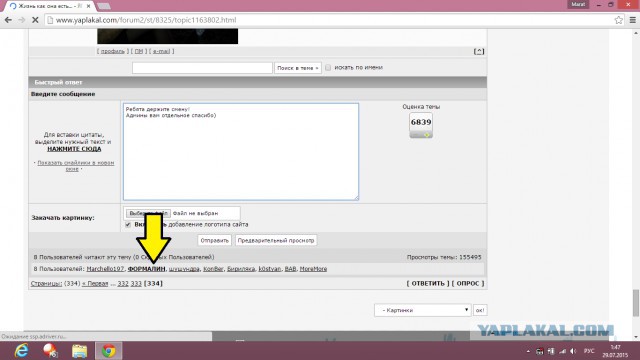
Task: Click the 'e-mail' link
Action: pos(161,51)
